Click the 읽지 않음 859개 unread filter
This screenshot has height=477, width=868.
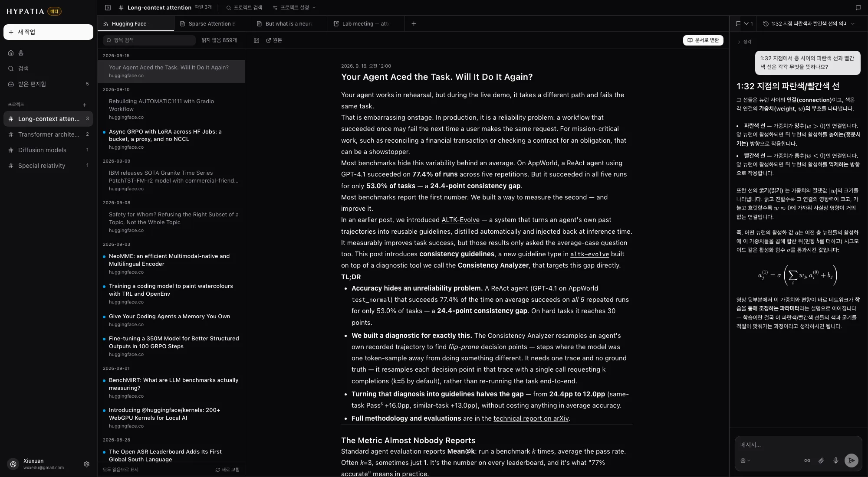point(219,40)
